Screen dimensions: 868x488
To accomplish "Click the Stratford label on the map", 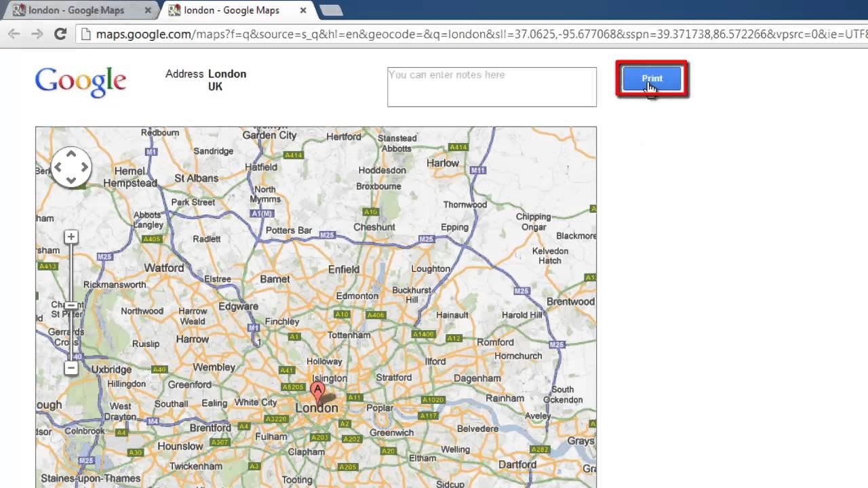I will [393, 377].
